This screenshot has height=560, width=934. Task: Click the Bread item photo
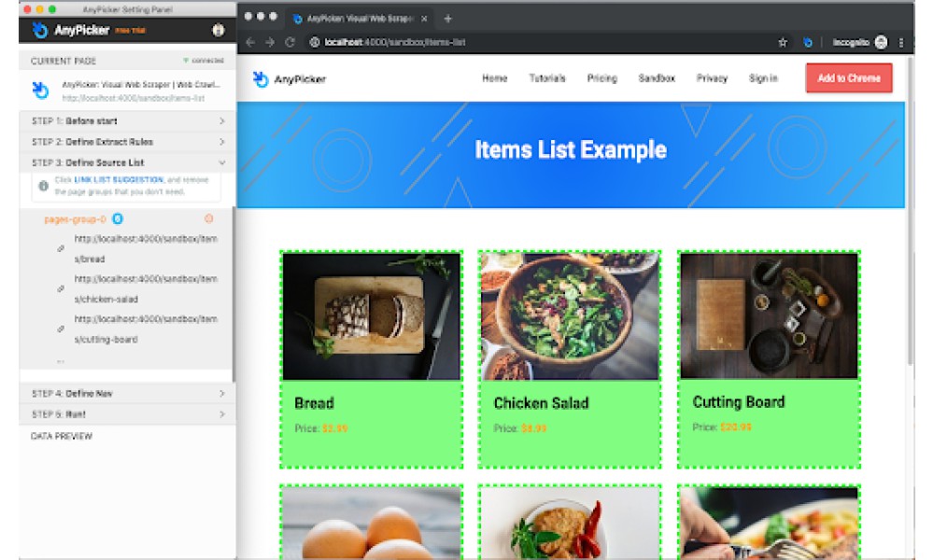tap(371, 316)
